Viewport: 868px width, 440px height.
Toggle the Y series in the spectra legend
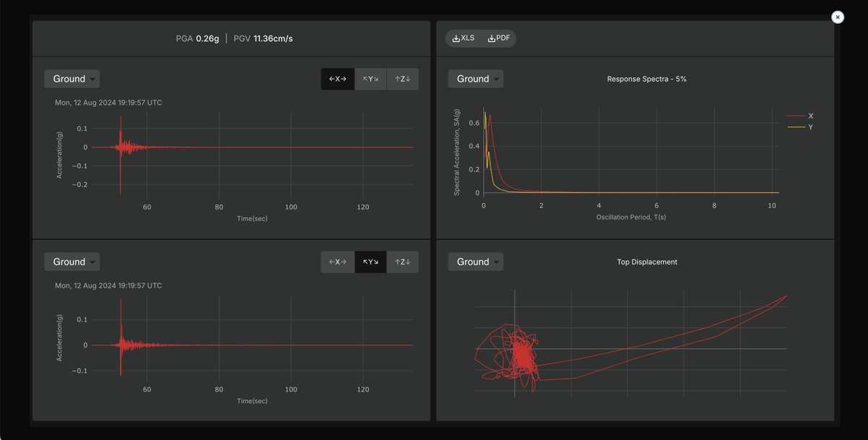(801, 127)
